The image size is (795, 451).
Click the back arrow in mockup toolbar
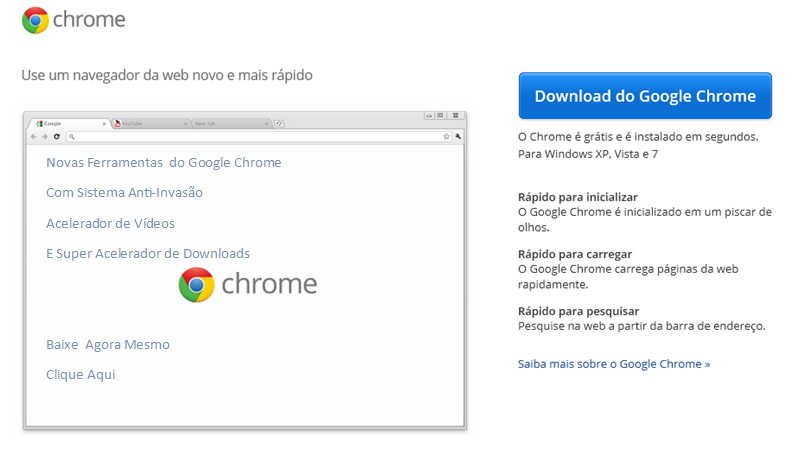33,136
